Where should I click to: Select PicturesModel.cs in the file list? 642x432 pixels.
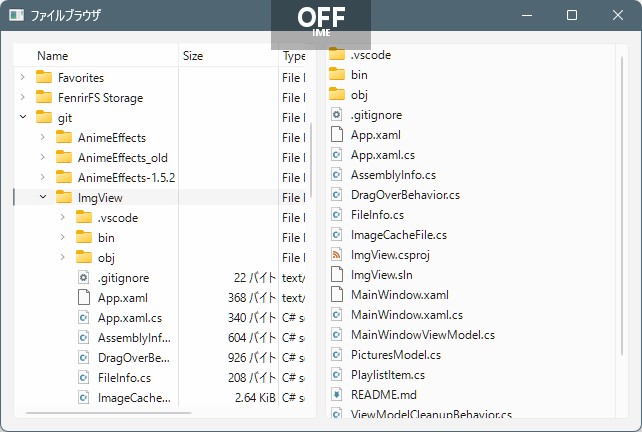pyautogui.click(x=396, y=355)
